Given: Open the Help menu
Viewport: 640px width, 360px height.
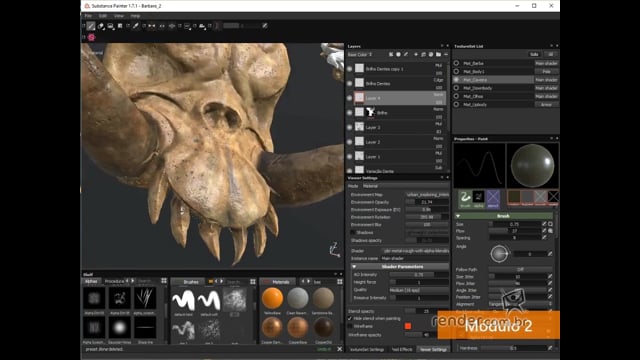Looking at the screenshot, I should pos(135,16).
